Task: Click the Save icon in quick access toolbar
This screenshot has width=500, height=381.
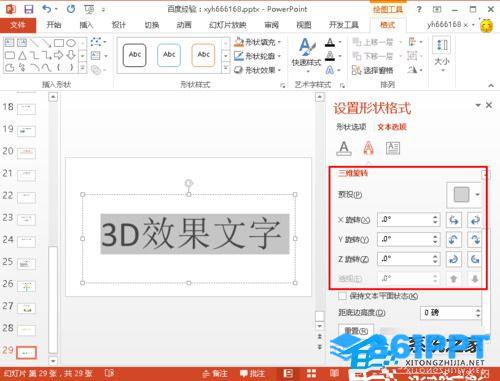Action: (29, 9)
